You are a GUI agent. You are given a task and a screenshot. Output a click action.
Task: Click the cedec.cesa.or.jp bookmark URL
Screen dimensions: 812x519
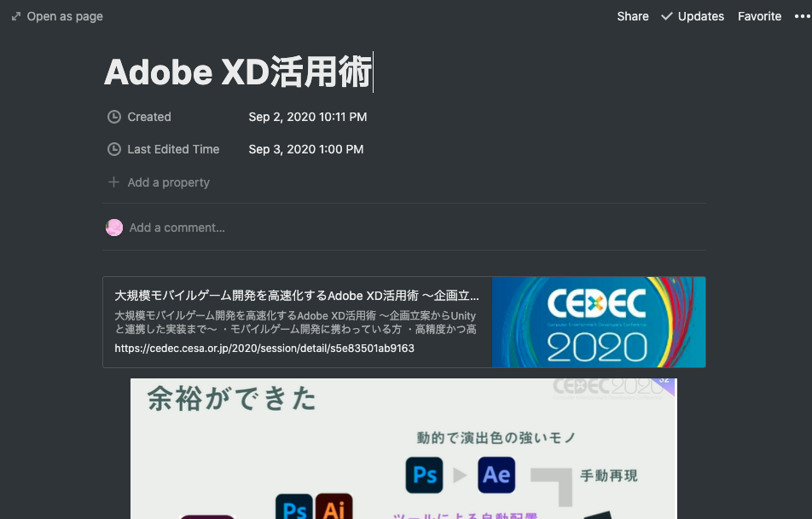[264, 349]
